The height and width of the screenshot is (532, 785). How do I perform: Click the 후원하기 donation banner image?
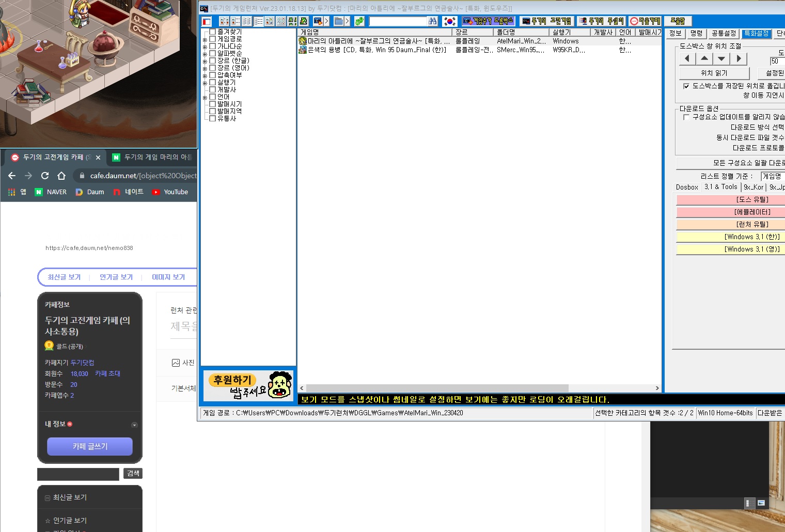[x=248, y=386]
